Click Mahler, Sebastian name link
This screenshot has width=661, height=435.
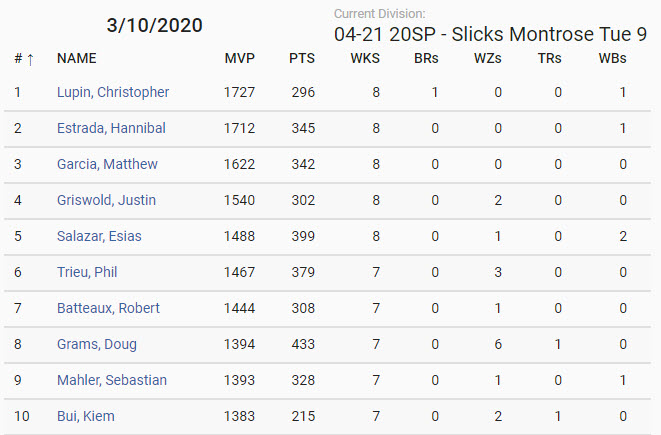(112, 380)
